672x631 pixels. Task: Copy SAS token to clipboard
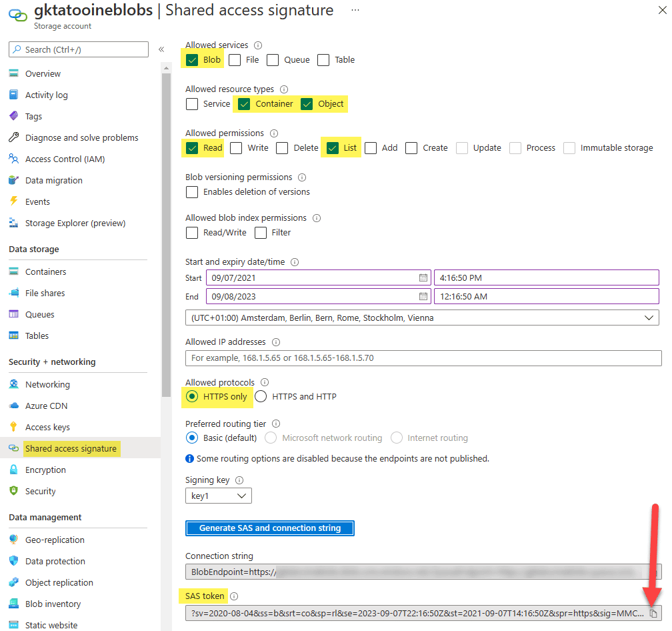[x=653, y=614]
